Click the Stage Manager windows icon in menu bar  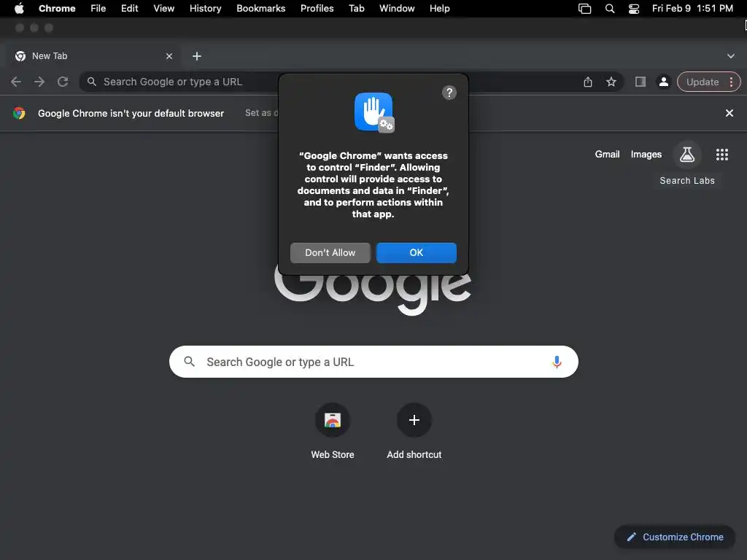click(584, 8)
